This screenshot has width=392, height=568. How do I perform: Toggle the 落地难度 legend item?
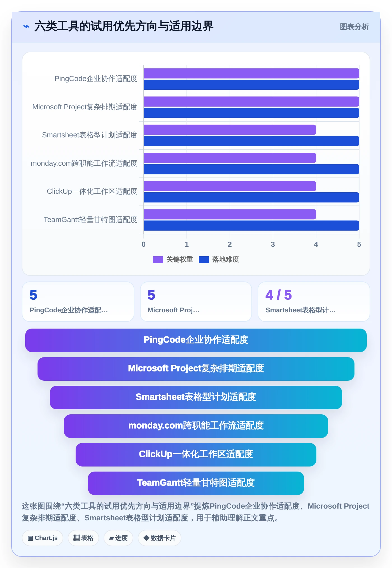click(219, 259)
